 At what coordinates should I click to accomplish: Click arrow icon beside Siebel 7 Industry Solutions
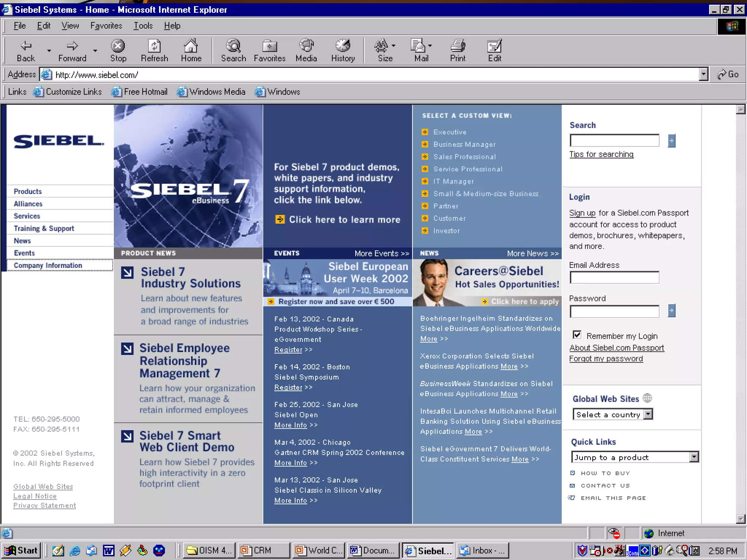[x=127, y=272]
